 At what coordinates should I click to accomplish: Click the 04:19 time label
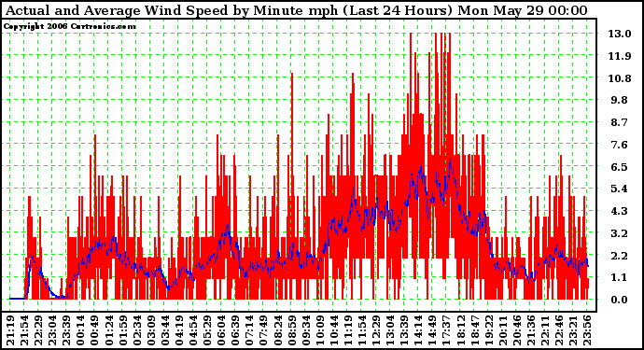coord(179,330)
